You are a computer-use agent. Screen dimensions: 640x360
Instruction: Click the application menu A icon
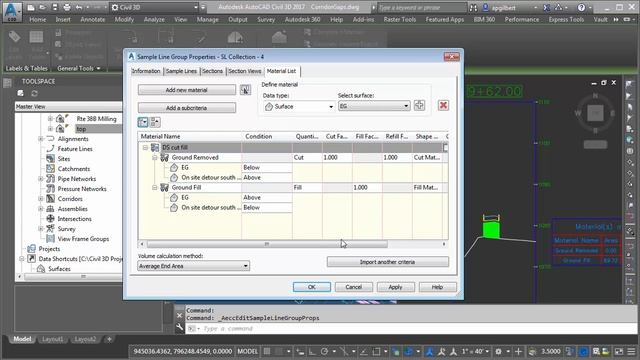pos(12,11)
